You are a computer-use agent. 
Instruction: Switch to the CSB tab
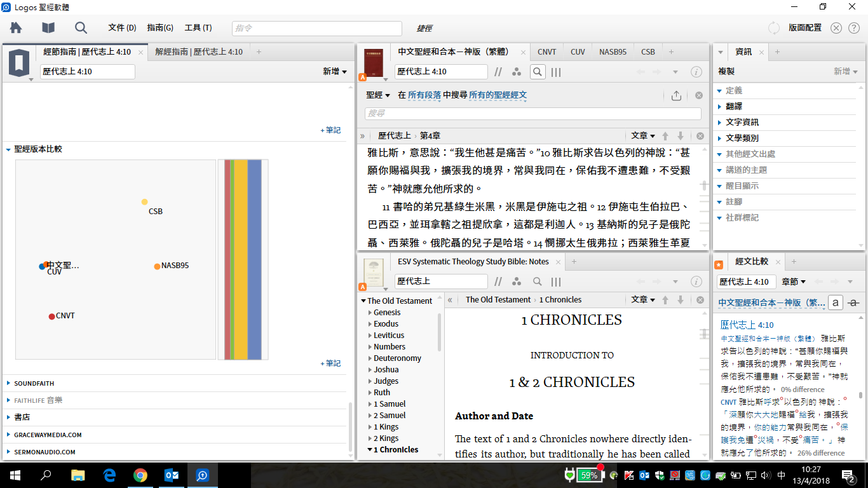(x=648, y=52)
